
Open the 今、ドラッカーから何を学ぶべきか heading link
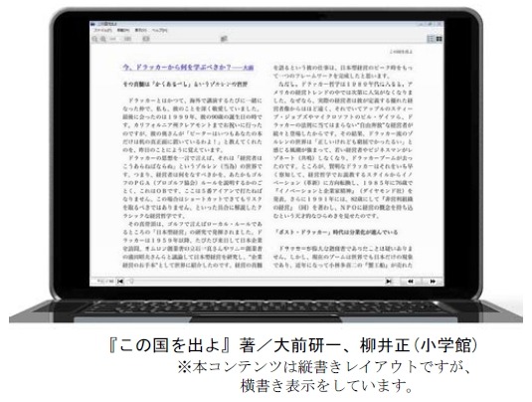[188, 68]
